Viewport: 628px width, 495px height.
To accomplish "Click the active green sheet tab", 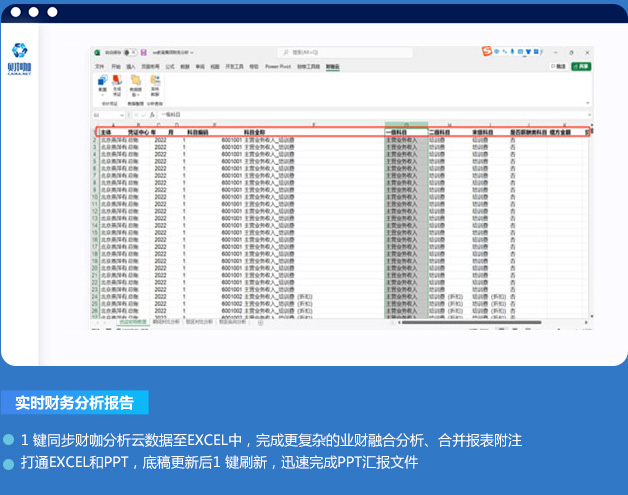I will click(x=133, y=322).
